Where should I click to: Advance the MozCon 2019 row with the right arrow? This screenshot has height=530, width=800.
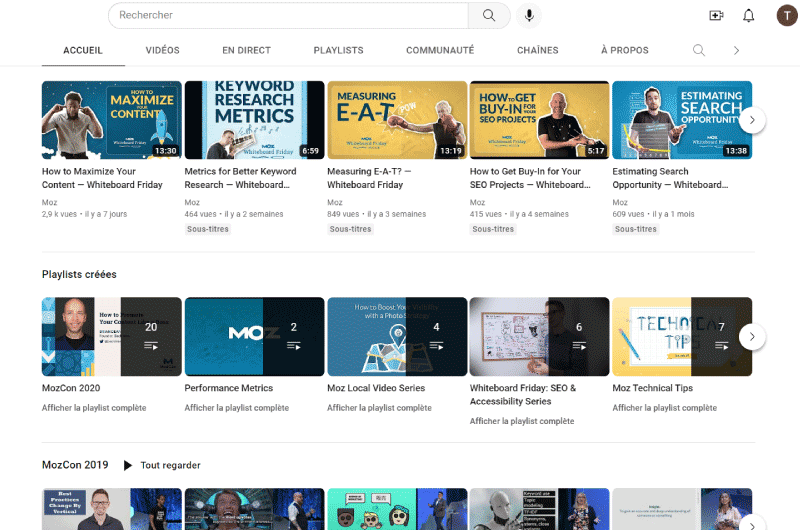752,523
